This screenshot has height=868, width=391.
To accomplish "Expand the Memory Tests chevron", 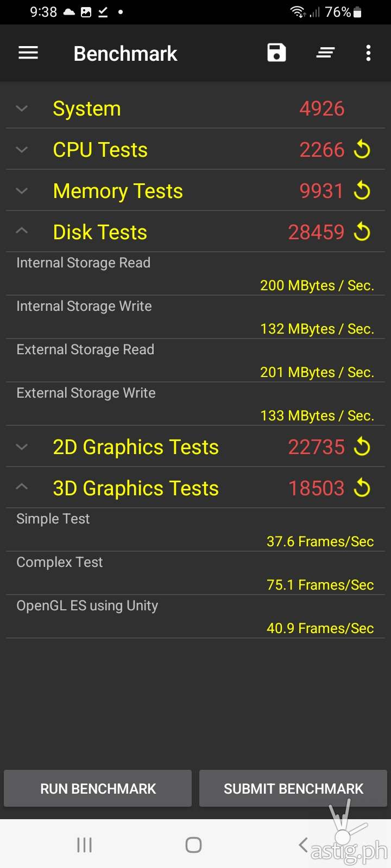I will (22, 191).
